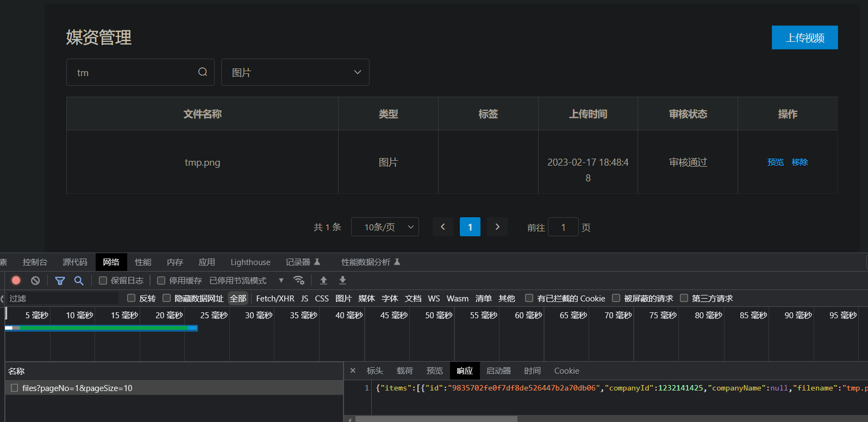Click the record network log button

pos(16,280)
